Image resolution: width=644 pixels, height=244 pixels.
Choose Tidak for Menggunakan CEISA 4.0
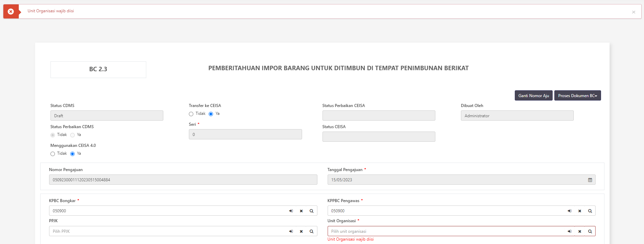click(x=53, y=154)
